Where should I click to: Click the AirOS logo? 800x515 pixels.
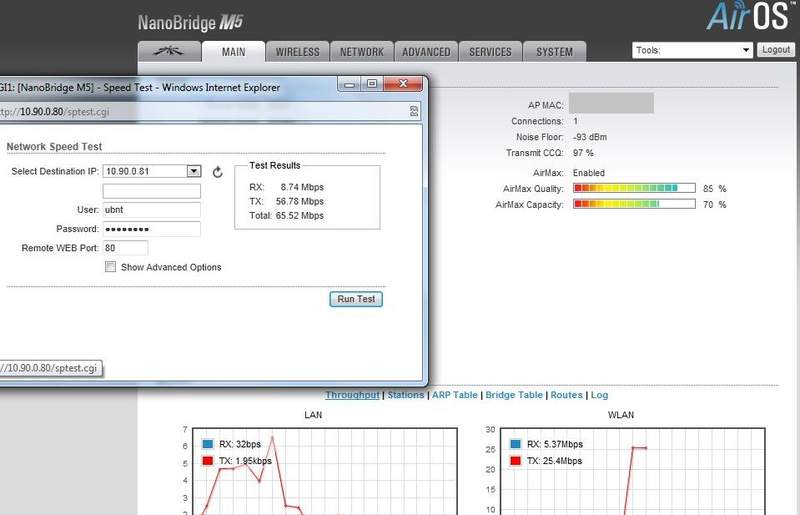coord(753,15)
